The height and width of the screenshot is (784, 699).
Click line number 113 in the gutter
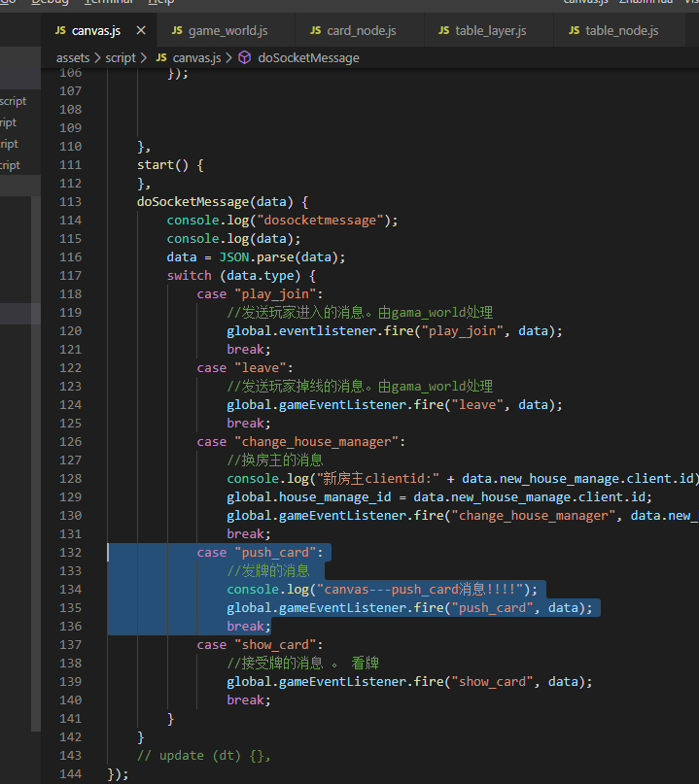point(70,202)
